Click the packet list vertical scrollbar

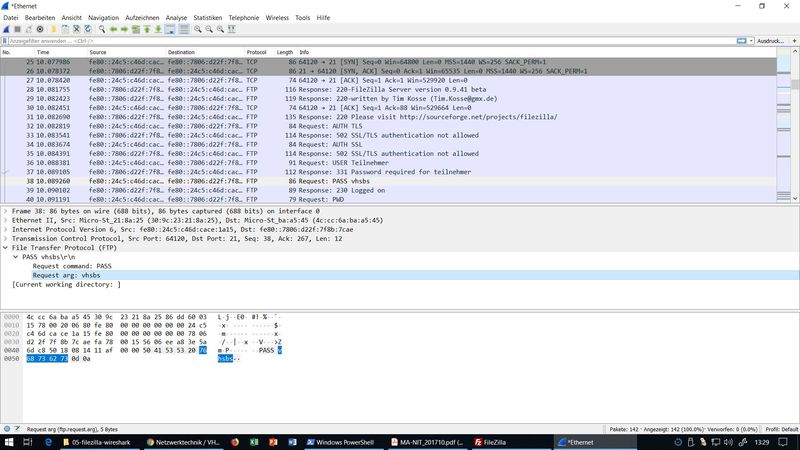[795, 125]
